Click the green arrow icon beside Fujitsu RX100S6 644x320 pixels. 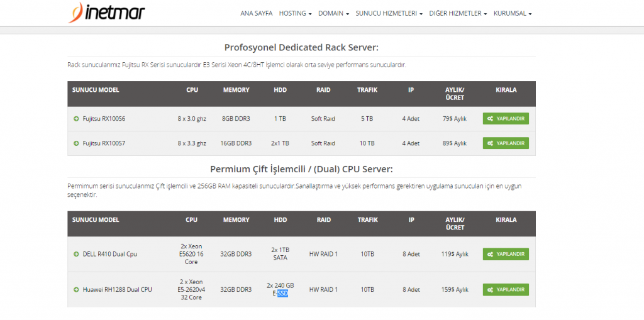point(76,119)
